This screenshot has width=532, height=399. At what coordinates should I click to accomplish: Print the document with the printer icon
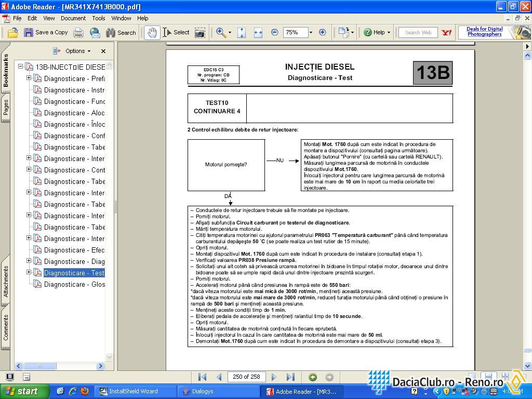click(78, 33)
